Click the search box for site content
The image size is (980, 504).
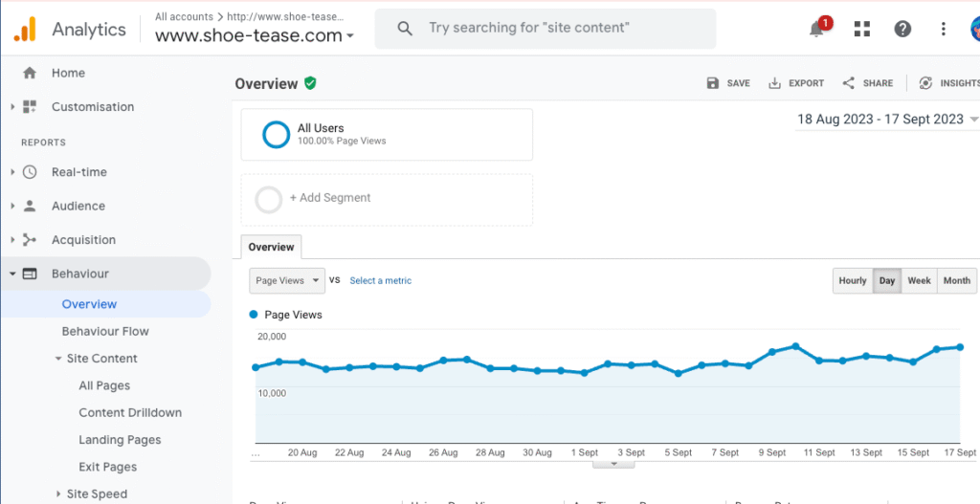pyautogui.click(x=546, y=29)
